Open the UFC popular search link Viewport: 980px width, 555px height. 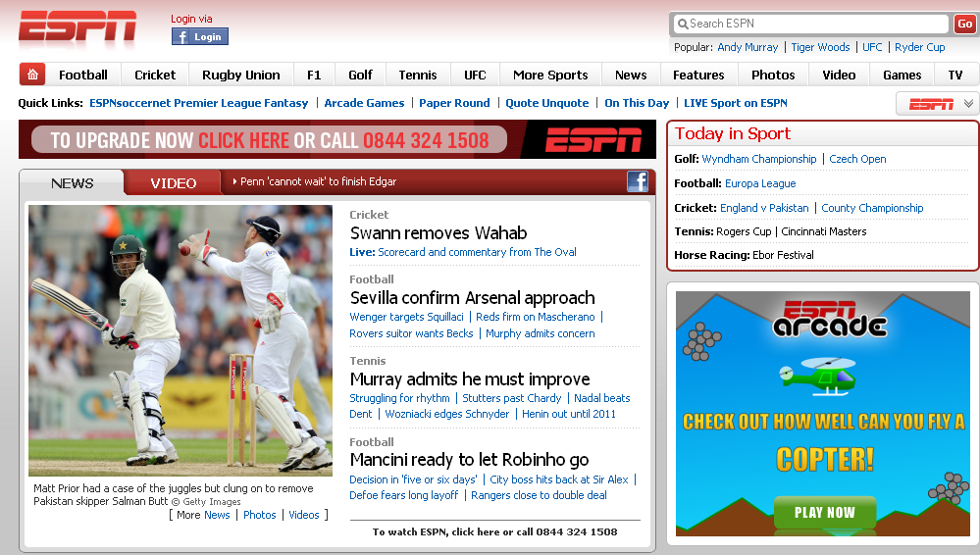coord(872,47)
